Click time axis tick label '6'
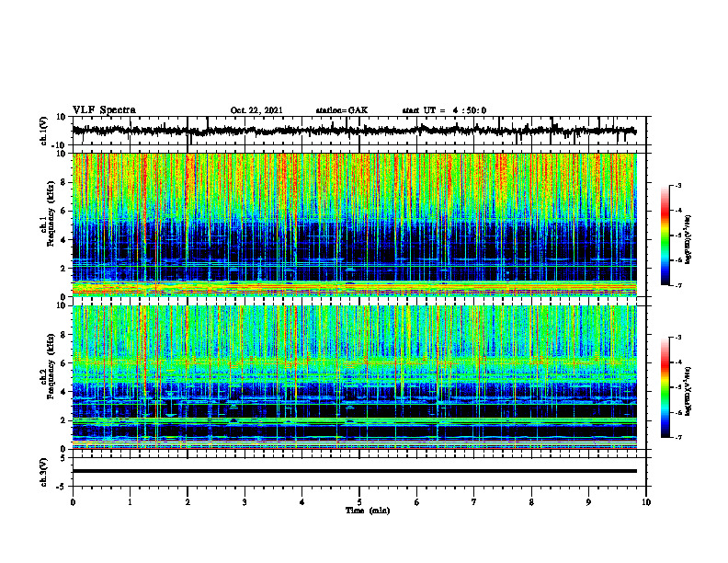This screenshot has width=728, height=563. [416, 502]
